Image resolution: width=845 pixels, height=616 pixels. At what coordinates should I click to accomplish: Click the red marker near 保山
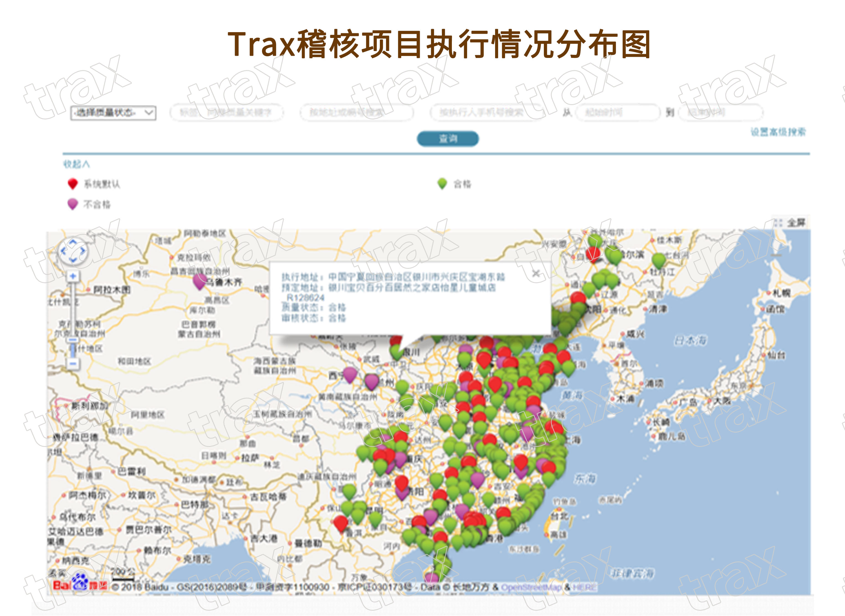click(x=340, y=523)
